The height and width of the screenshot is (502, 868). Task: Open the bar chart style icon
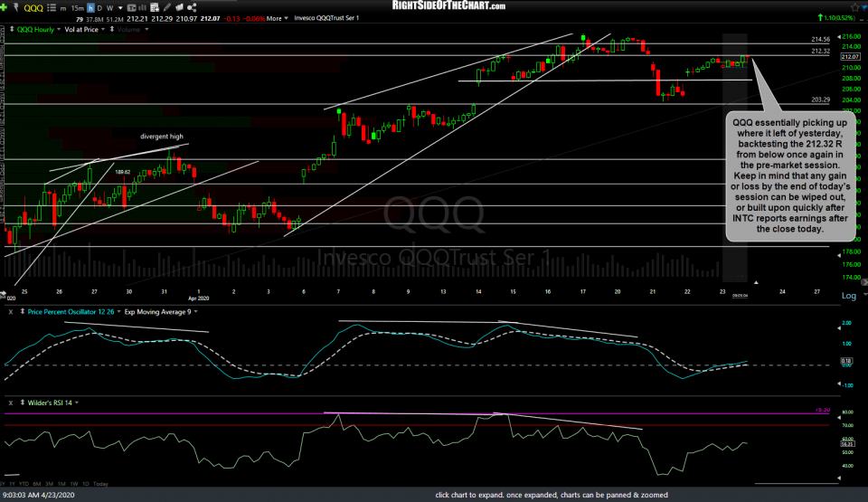point(143,8)
